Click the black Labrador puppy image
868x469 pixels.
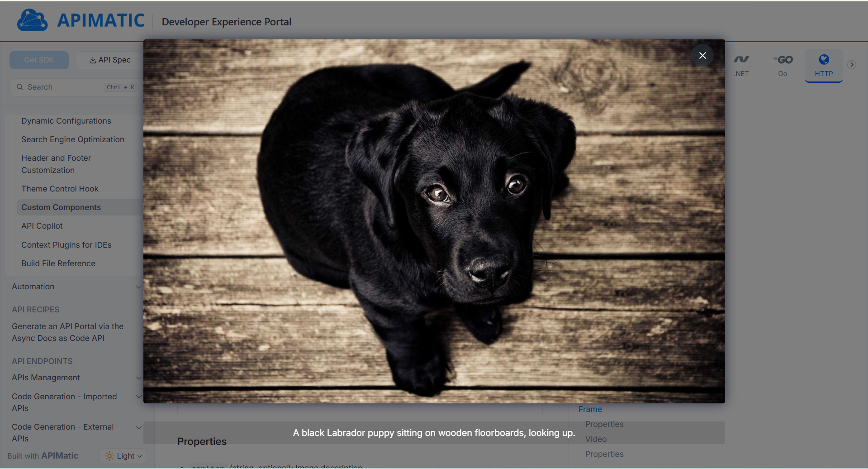pos(434,221)
